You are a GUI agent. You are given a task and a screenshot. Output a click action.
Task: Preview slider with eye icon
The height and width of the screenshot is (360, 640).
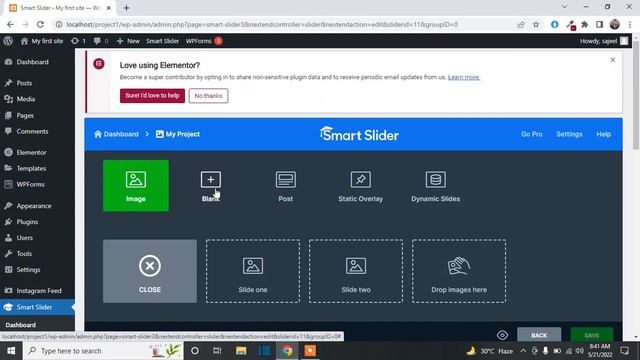click(502, 335)
